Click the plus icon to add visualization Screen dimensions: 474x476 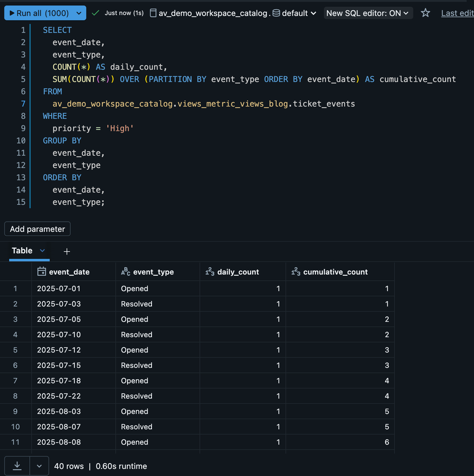67,251
